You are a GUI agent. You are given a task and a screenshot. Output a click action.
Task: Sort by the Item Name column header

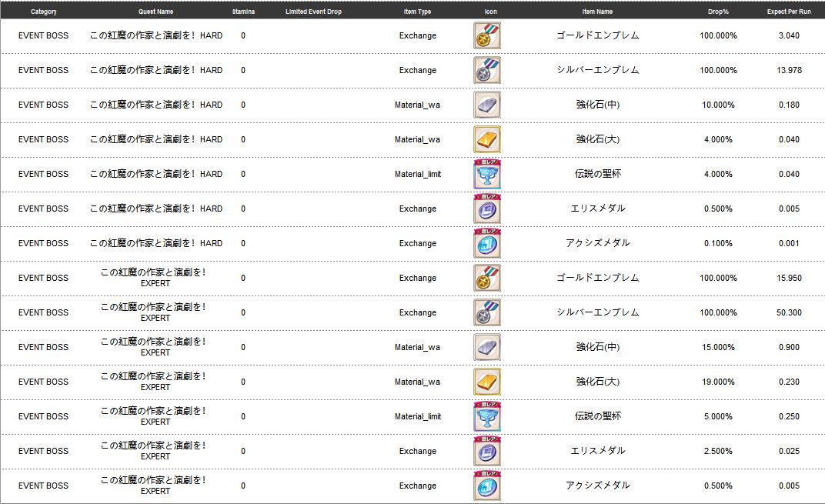[597, 11]
